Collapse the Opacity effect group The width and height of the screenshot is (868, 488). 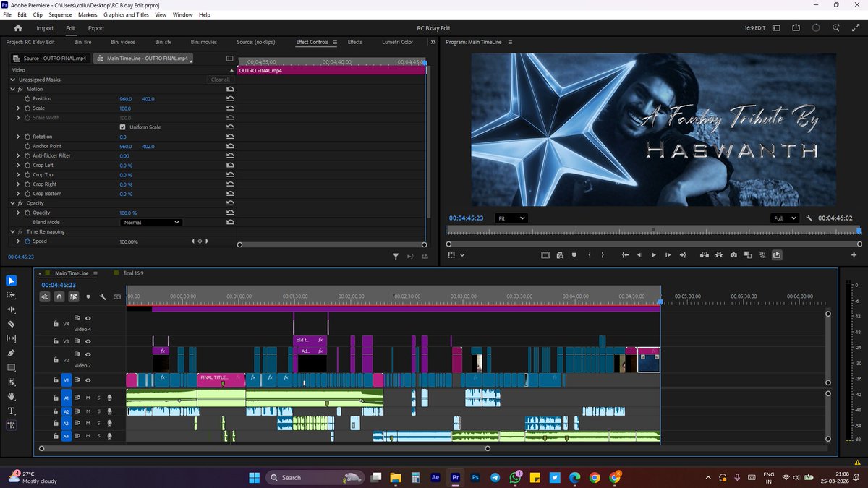click(x=12, y=203)
